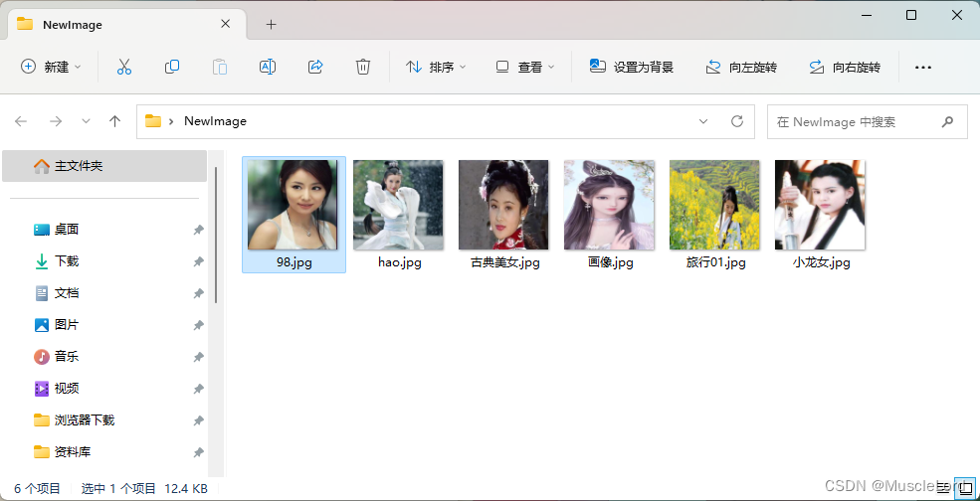The width and height of the screenshot is (980, 501).
Task: Switch to large thumbnails view icon
Action: coord(965,488)
